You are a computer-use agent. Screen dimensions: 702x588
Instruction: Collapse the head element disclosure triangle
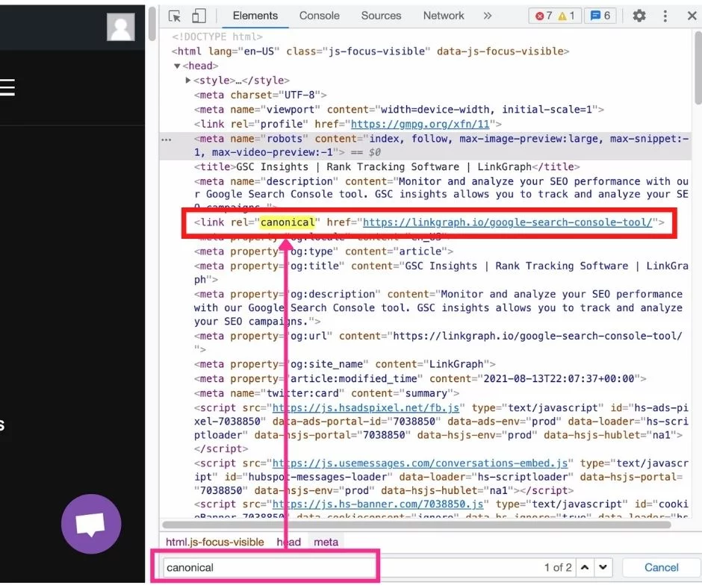point(177,66)
